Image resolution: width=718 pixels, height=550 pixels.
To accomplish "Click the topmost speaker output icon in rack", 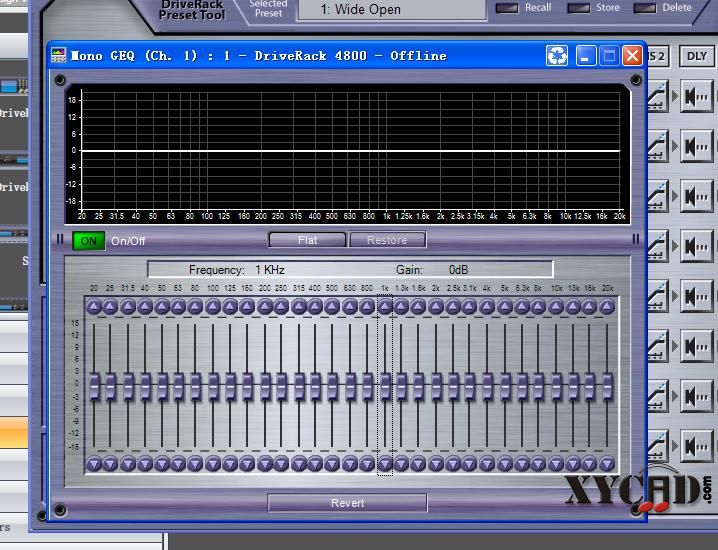I will 696,96.
